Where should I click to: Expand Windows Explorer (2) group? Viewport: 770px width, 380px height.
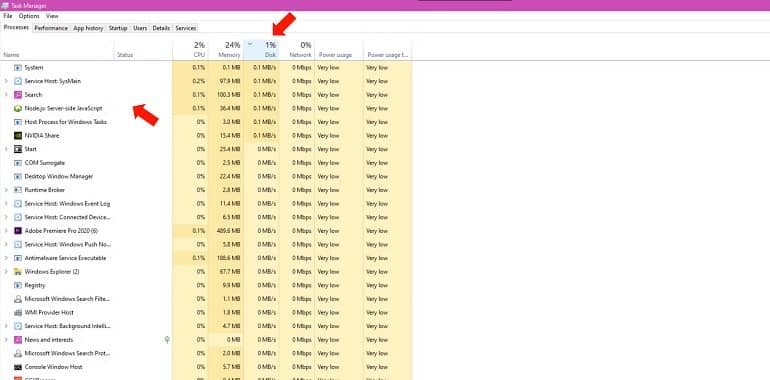point(6,271)
